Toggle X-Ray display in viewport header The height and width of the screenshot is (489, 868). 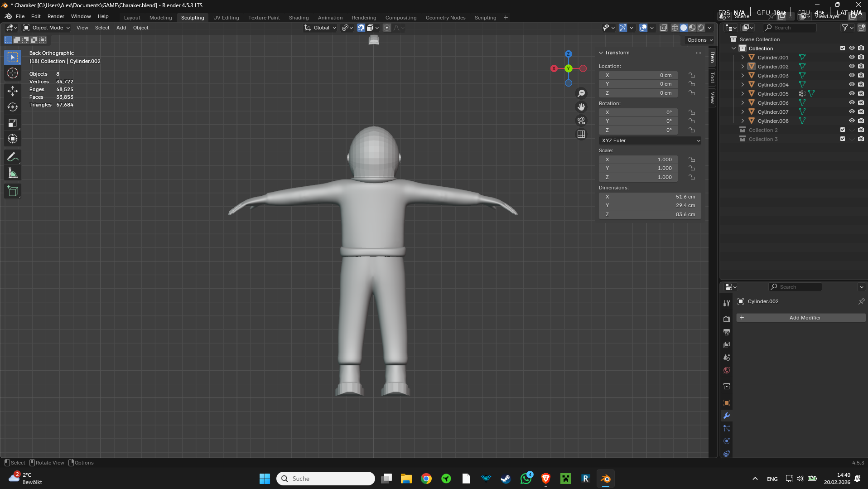(663, 28)
